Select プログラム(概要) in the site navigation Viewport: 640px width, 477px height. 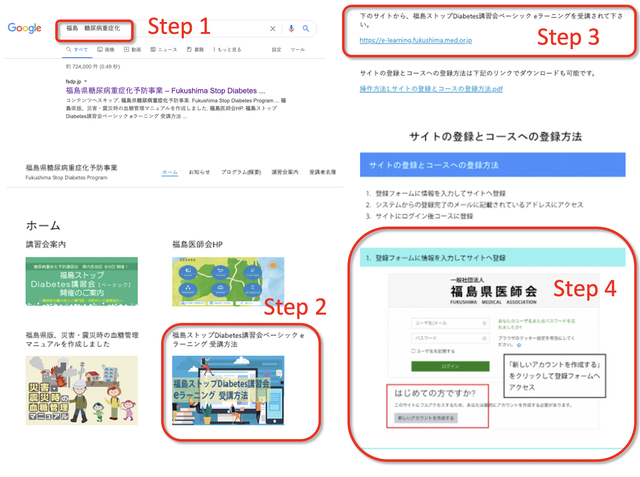pos(239,172)
